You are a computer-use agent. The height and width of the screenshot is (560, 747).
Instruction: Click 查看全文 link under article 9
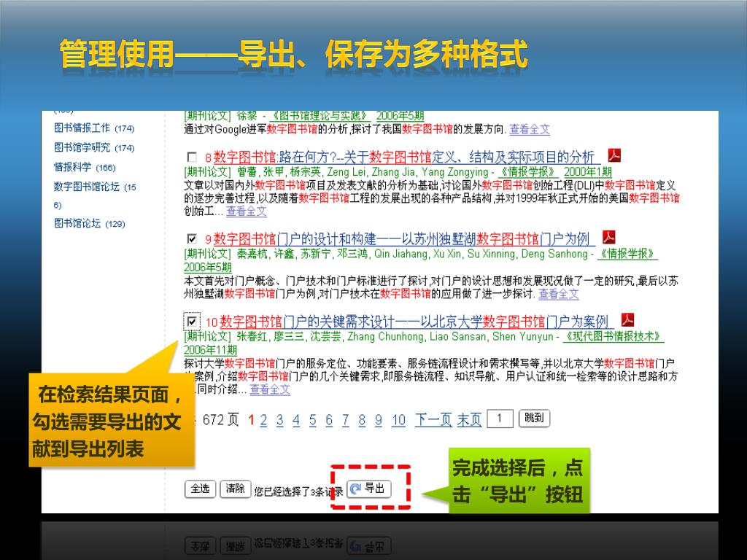coord(559,294)
